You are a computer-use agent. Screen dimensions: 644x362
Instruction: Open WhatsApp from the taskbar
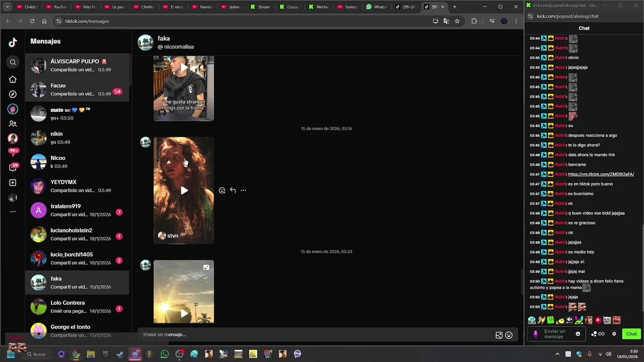coord(165,354)
